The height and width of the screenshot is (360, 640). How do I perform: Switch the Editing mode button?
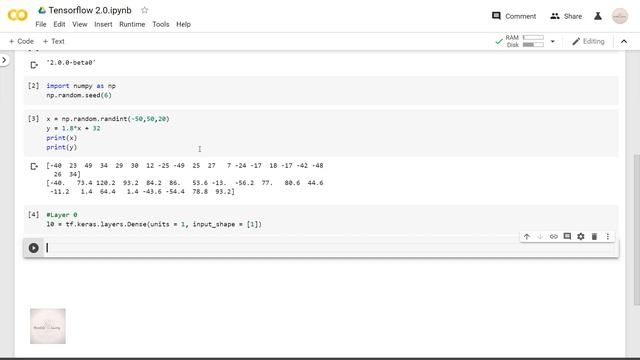(588, 41)
